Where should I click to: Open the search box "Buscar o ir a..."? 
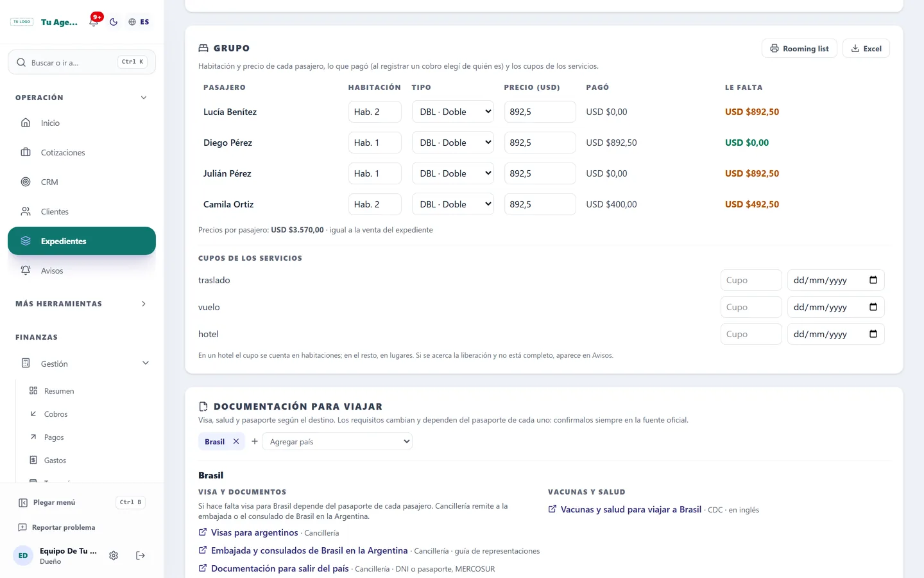[x=81, y=62]
